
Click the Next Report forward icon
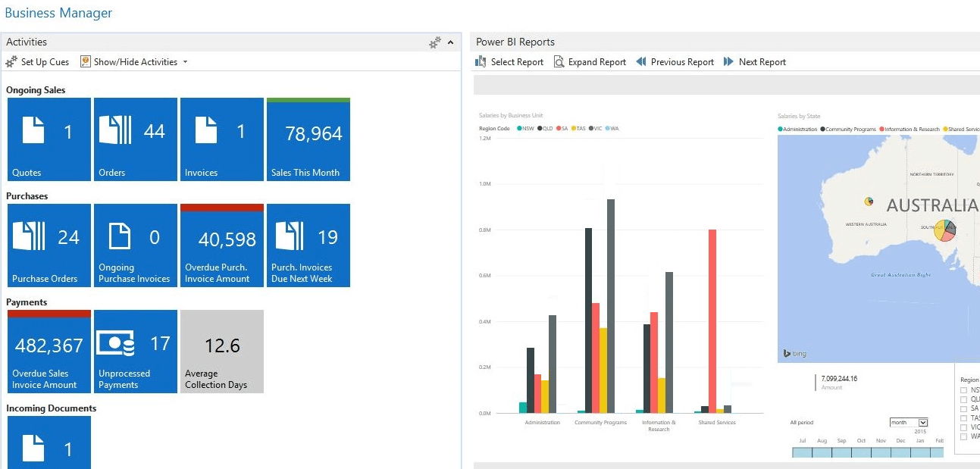pyautogui.click(x=729, y=62)
